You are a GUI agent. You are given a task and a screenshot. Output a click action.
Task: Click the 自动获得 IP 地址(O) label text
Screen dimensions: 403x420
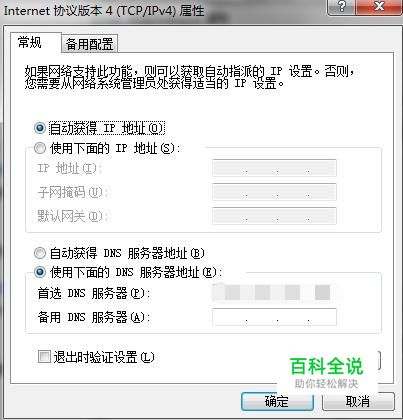(107, 128)
